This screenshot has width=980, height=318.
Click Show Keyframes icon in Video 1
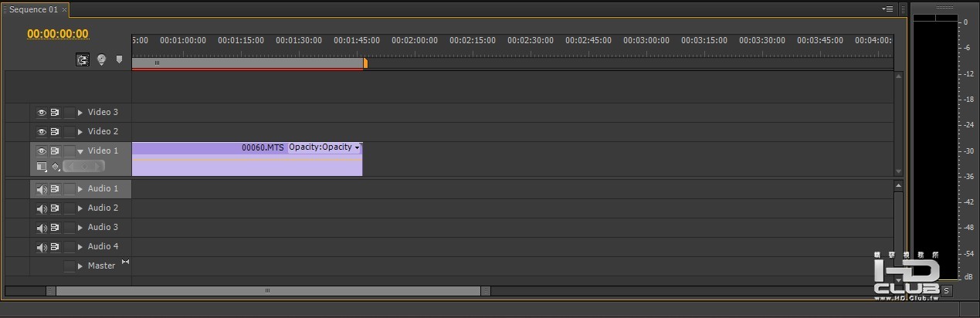pyautogui.click(x=56, y=166)
